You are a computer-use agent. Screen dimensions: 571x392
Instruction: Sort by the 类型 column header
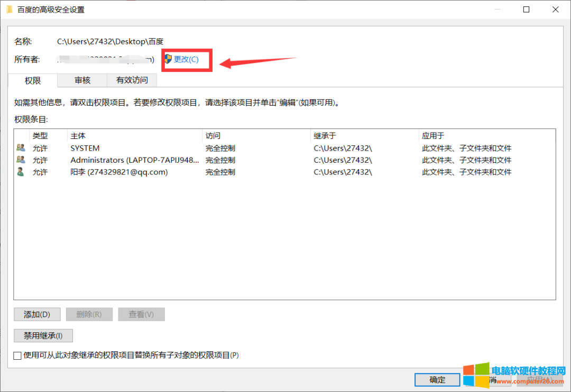pyautogui.click(x=40, y=136)
